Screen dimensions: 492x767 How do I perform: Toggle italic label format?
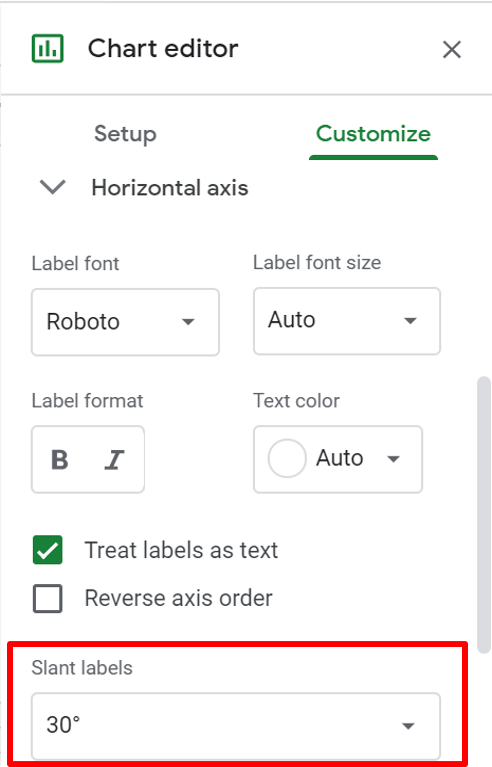(115, 459)
